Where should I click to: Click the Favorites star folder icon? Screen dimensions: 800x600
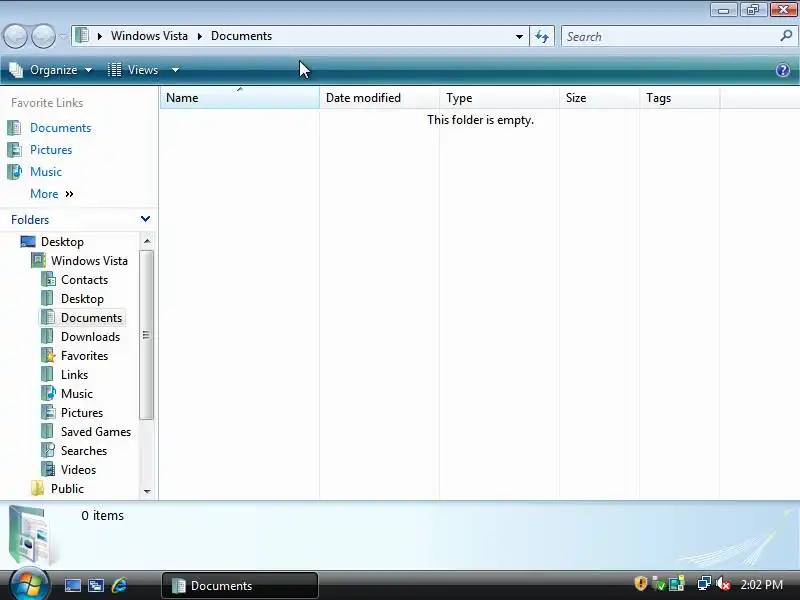(x=48, y=356)
